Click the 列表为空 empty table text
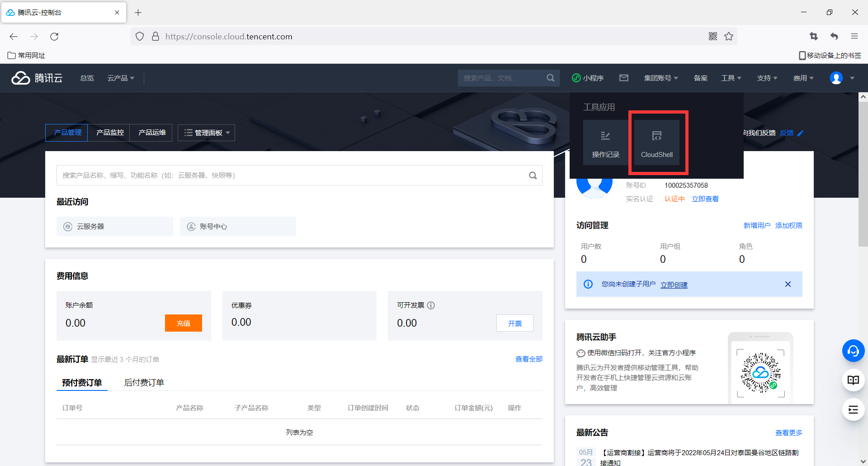 point(299,433)
